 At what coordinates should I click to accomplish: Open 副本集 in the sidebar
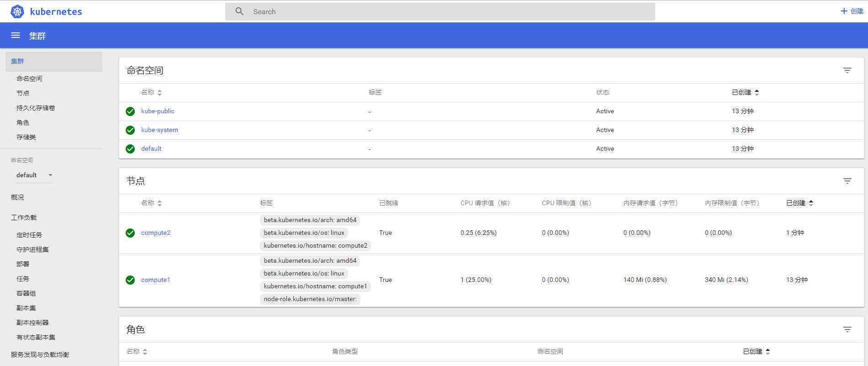coord(26,308)
